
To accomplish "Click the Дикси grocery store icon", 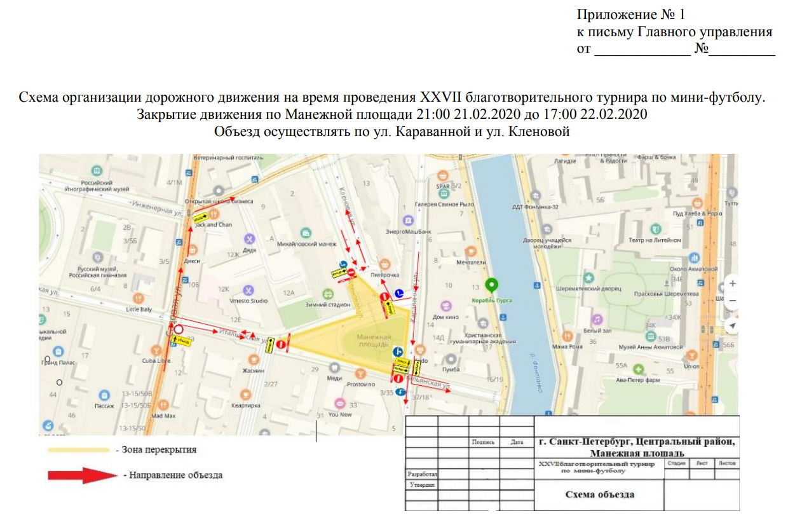I will [193, 249].
